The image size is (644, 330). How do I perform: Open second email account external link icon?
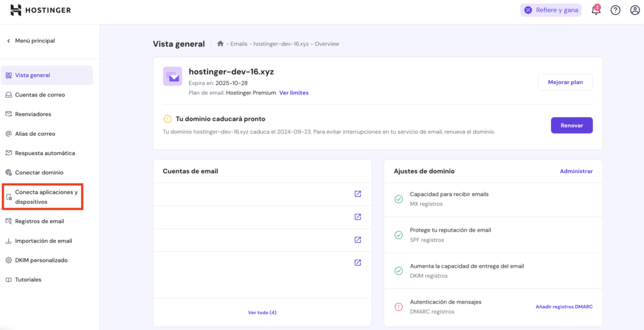tap(357, 217)
